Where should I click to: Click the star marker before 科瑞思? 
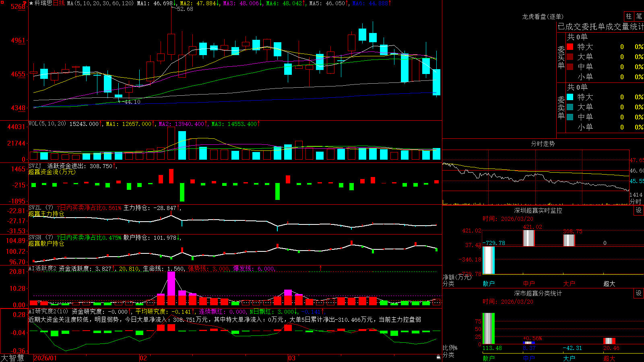31,3
